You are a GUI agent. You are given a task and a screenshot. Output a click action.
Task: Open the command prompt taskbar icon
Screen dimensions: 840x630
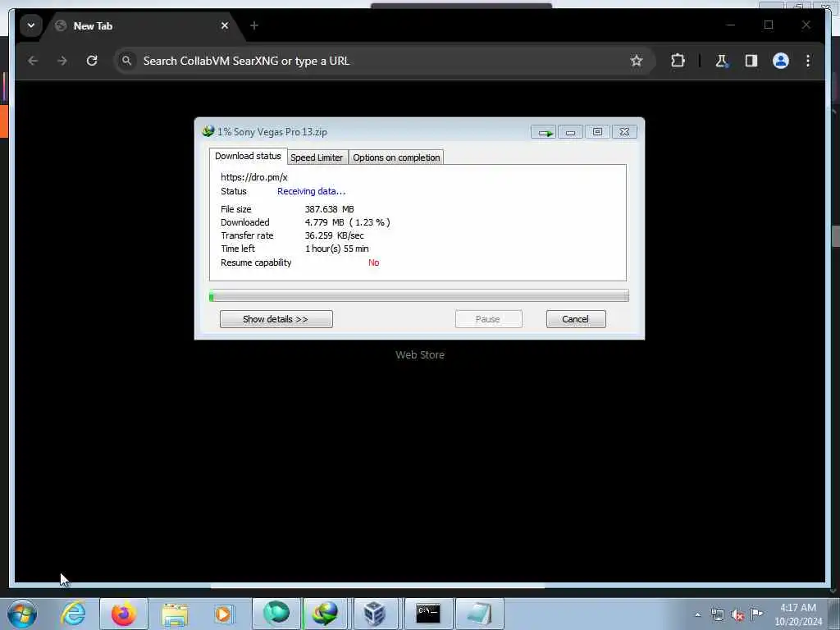(428, 614)
